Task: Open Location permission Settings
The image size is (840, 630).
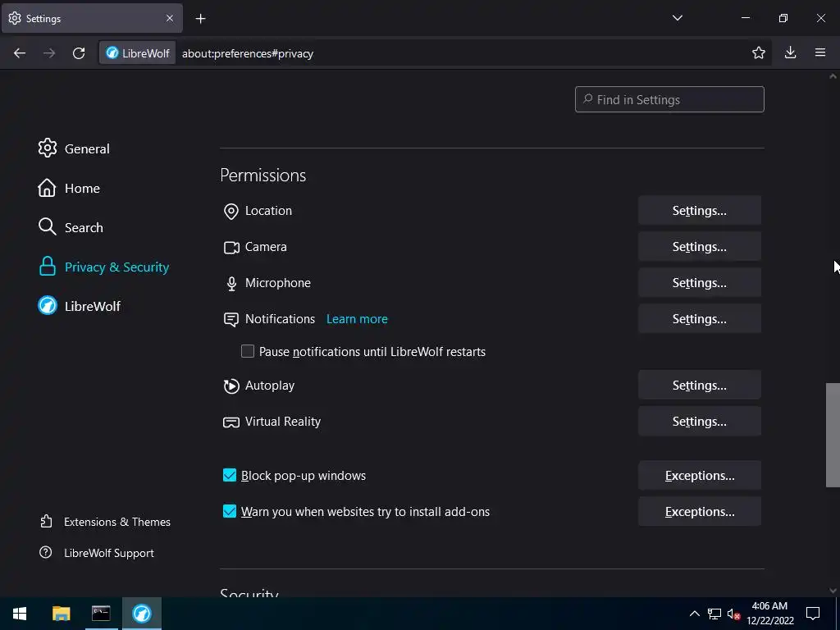Action: 699,211
